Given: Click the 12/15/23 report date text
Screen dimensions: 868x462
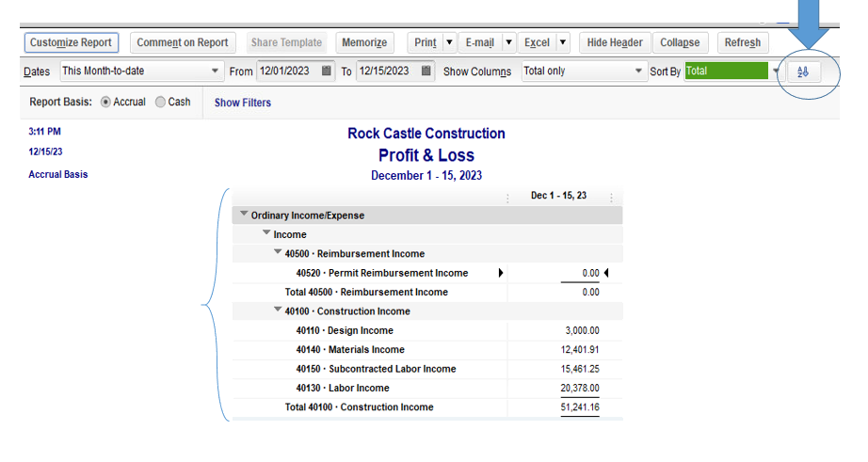Looking at the screenshot, I should (45, 151).
